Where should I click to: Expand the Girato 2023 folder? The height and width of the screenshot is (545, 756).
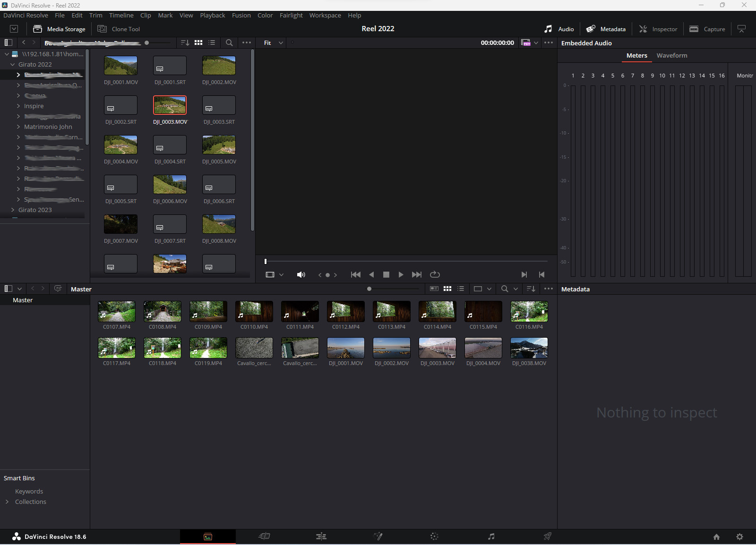pos(13,210)
